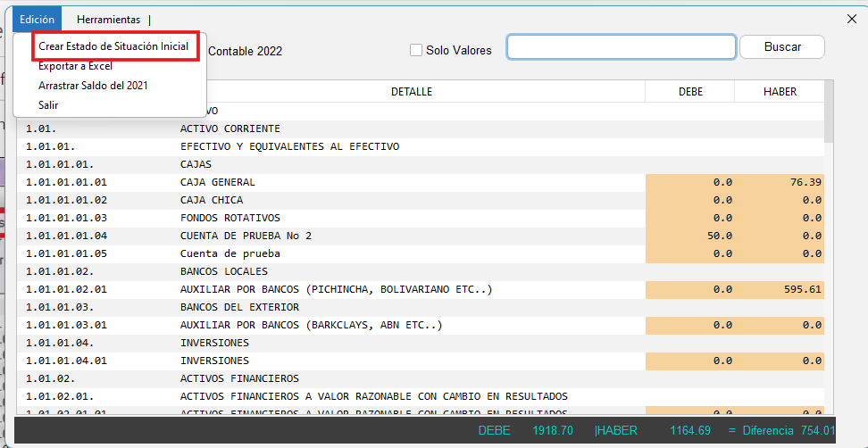Close the window with the X button
Screen dimensions: 868x448
point(851,19)
